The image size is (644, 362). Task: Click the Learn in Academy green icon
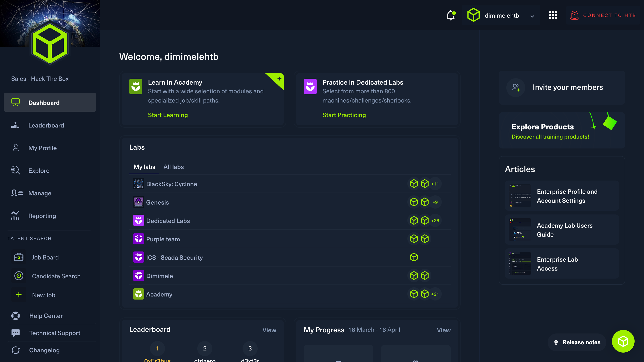point(136,86)
